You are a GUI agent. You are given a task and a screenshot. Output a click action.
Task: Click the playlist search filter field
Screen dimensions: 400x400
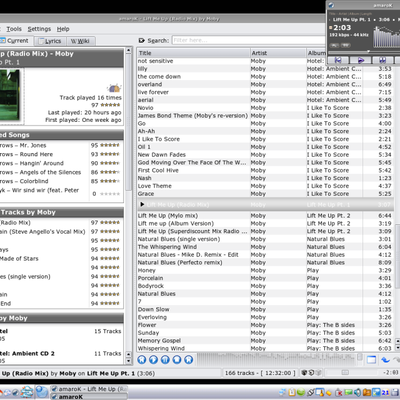248,40
